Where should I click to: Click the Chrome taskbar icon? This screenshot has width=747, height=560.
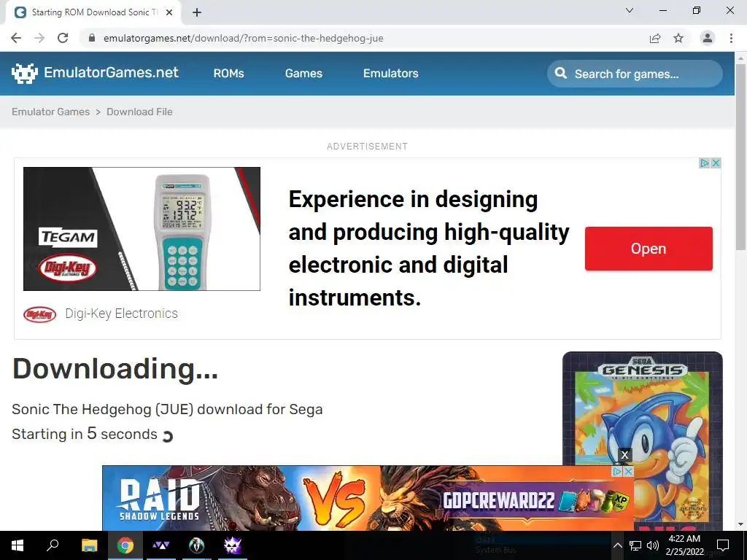tap(125, 545)
